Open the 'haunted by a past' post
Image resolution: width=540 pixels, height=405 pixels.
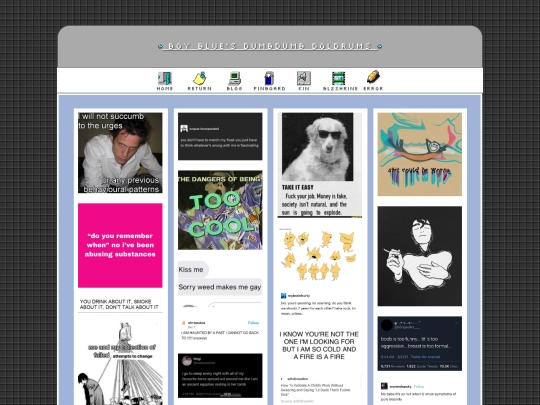(220, 330)
